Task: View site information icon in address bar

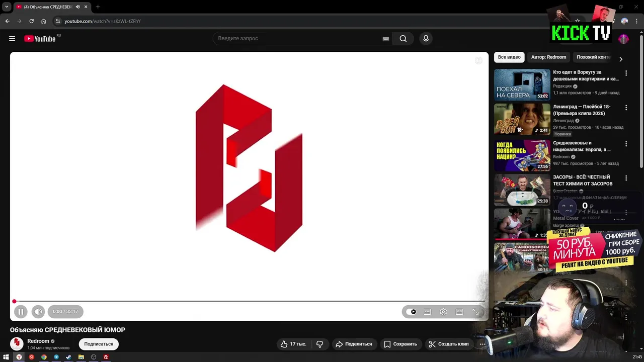Action: point(58,21)
